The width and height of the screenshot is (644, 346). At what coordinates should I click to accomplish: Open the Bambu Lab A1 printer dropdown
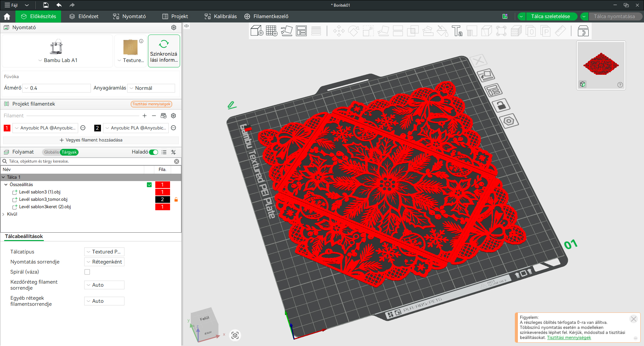click(x=58, y=60)
